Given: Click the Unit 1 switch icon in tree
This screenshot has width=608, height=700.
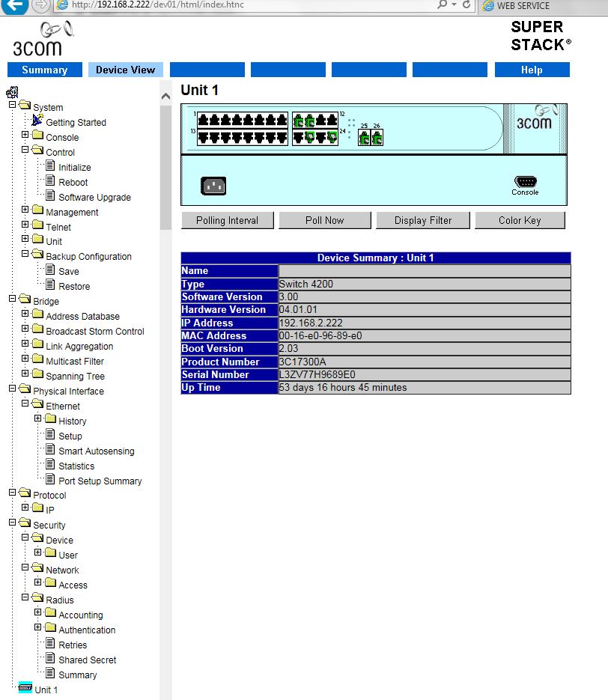Looking at the screenshot, I should click(x=25, y=687).
